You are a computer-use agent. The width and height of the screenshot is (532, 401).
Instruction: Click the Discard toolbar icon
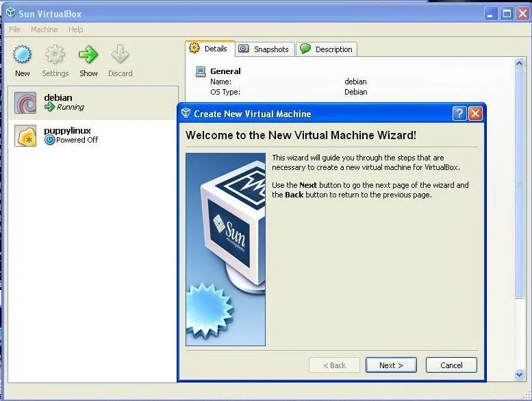pyautogui.click(x=120, y=54)
